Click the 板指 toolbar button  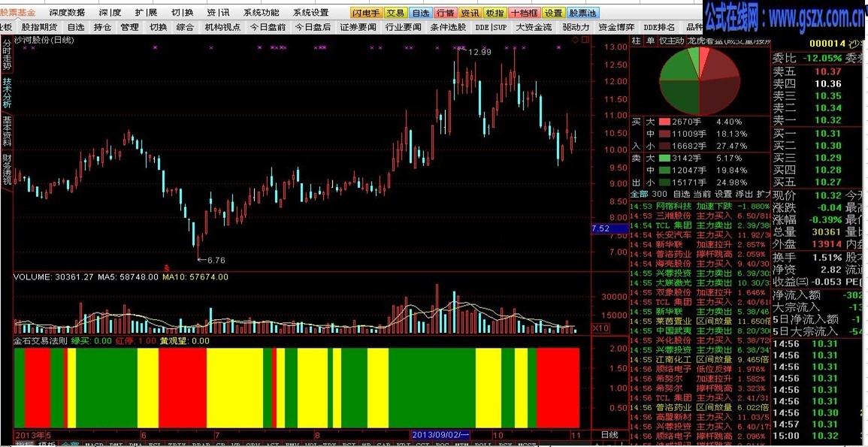[x=495, y=13]
